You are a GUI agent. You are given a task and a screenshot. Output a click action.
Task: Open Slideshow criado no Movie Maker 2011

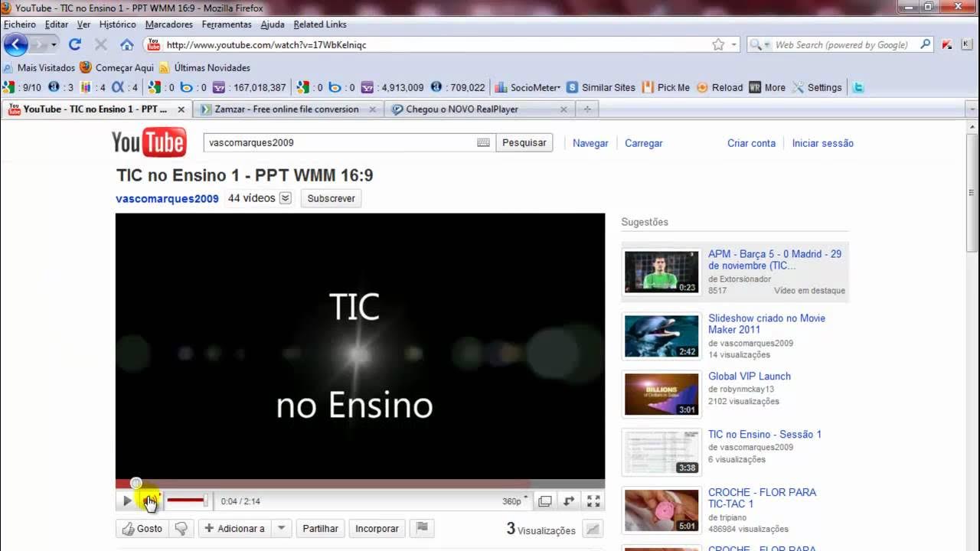pos(766,324)
